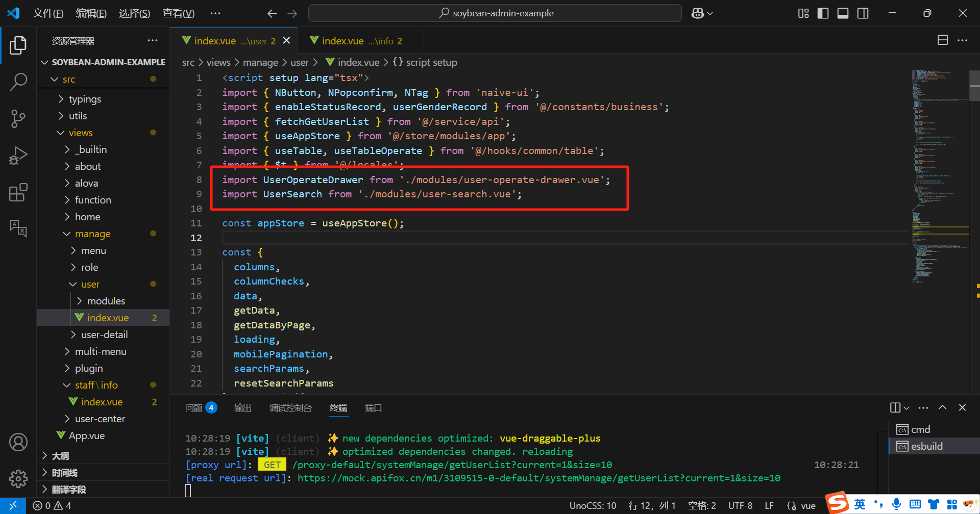Toggle the Secondary Side Bar visibility
The image size is (980, 514).
click(863, 13)
